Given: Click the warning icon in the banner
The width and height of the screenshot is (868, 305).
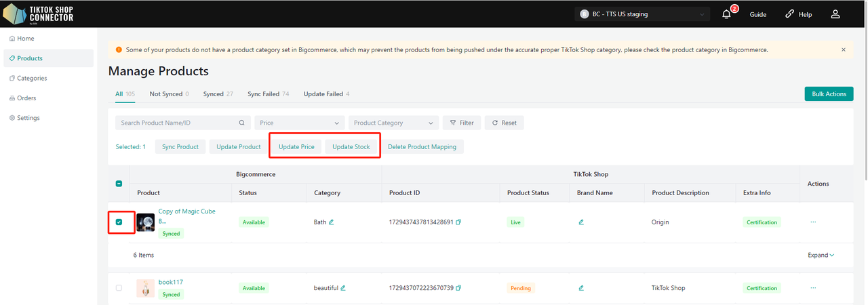Looking at the screenshot, I should [119, 49].
